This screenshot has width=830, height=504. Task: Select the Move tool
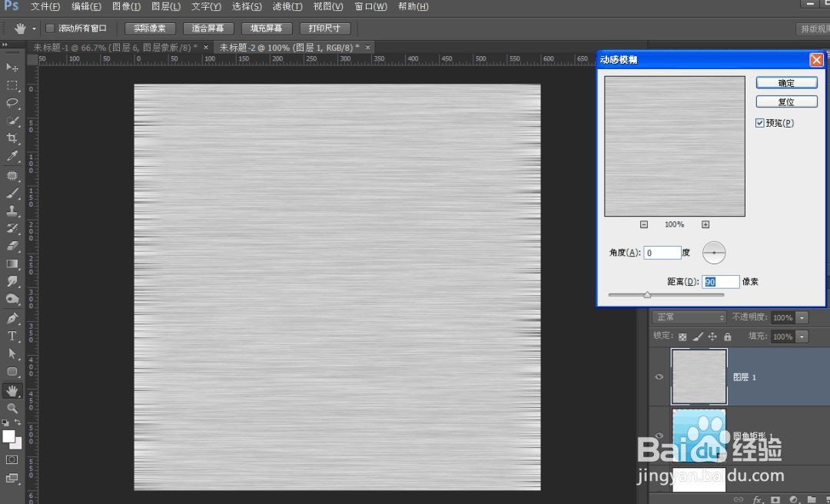[12, 68]
